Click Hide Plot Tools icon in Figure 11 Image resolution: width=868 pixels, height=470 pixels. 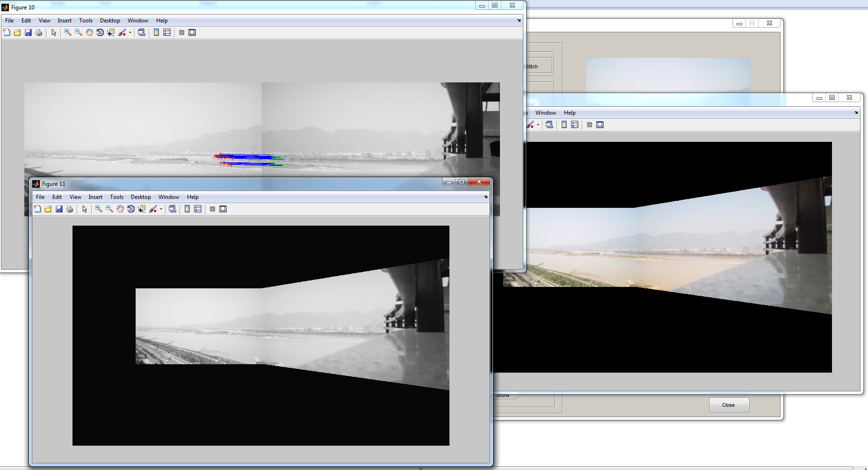(212, 209)
